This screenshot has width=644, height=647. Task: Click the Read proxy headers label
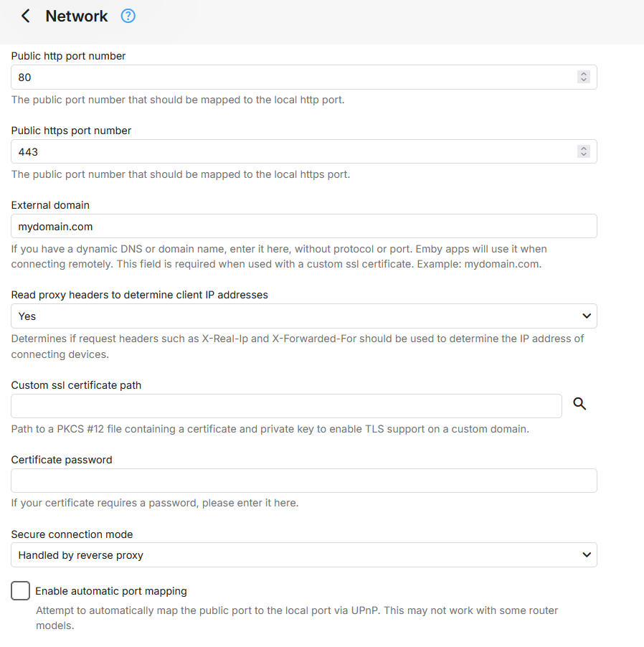[139, 295]
